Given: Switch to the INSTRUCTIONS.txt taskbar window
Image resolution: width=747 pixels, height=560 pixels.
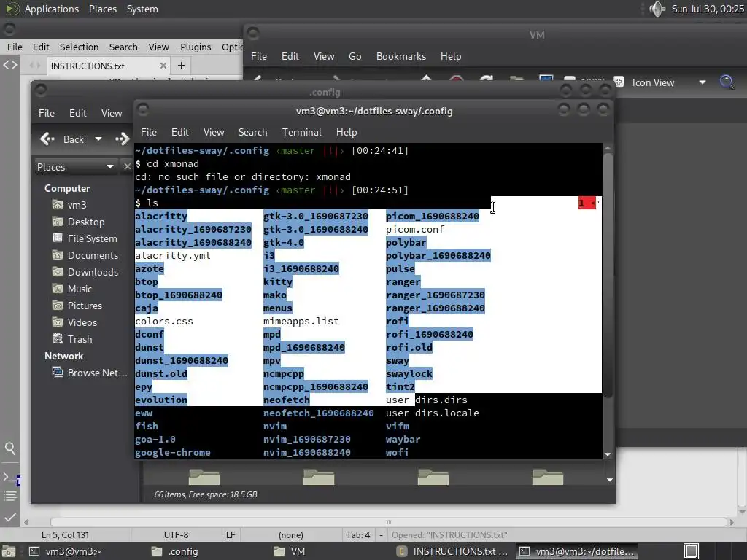Looking at the screenshot, I should 452,551.
